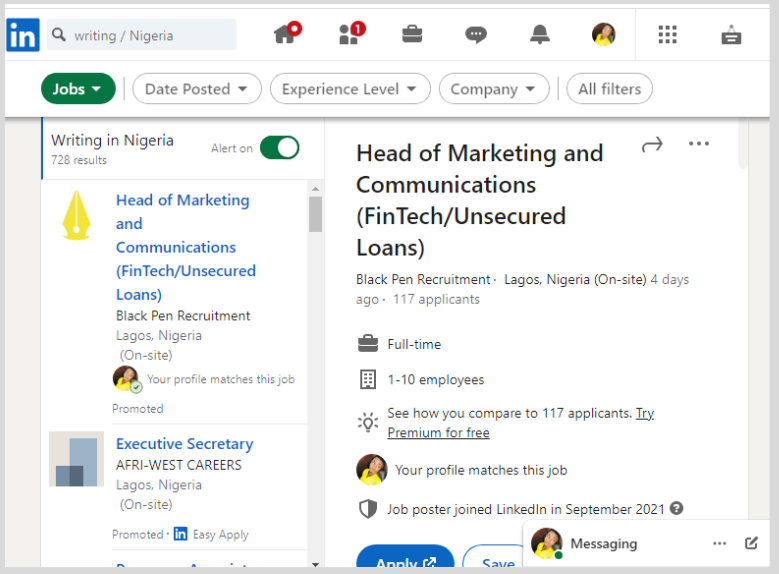Open the Home feed icon
The height and width of the screenshot is (574, 779).
tap(287, 33)
